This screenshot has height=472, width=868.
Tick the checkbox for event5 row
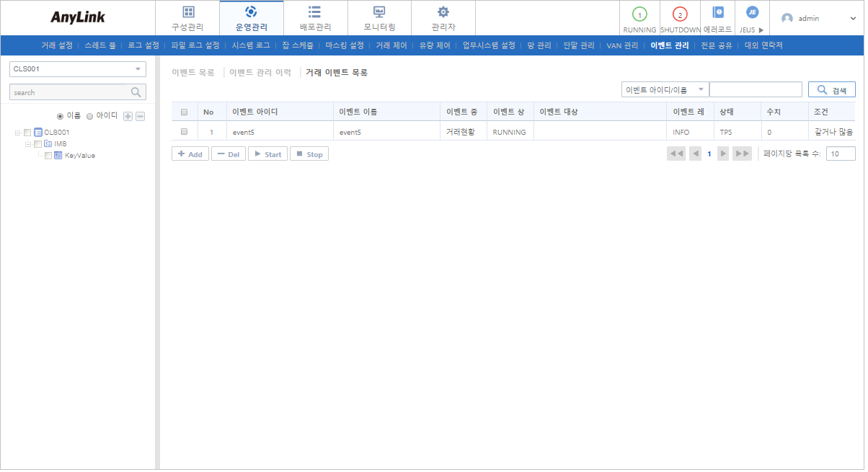point(185,132)
